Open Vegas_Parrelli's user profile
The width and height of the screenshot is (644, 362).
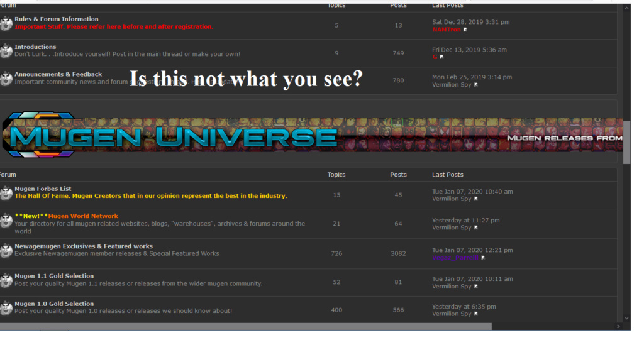455,257
